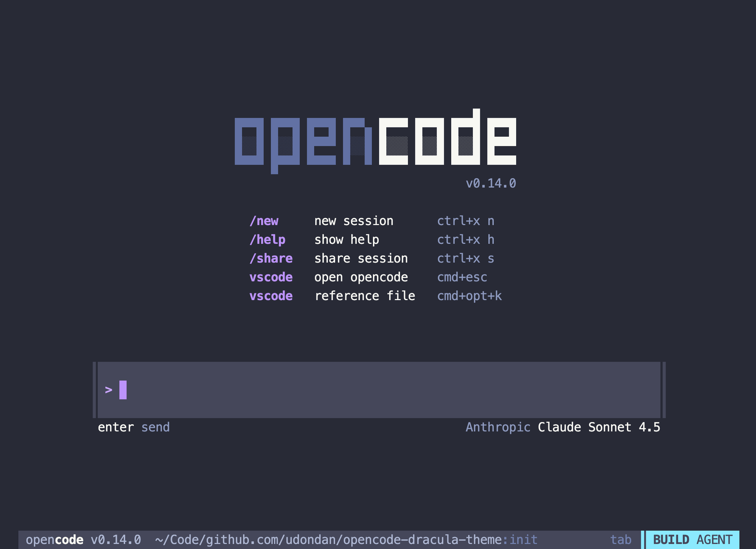This screenshot has height=549, width=756.
Task: Click the 'new session' description text
Action: [x=354, y=221]
